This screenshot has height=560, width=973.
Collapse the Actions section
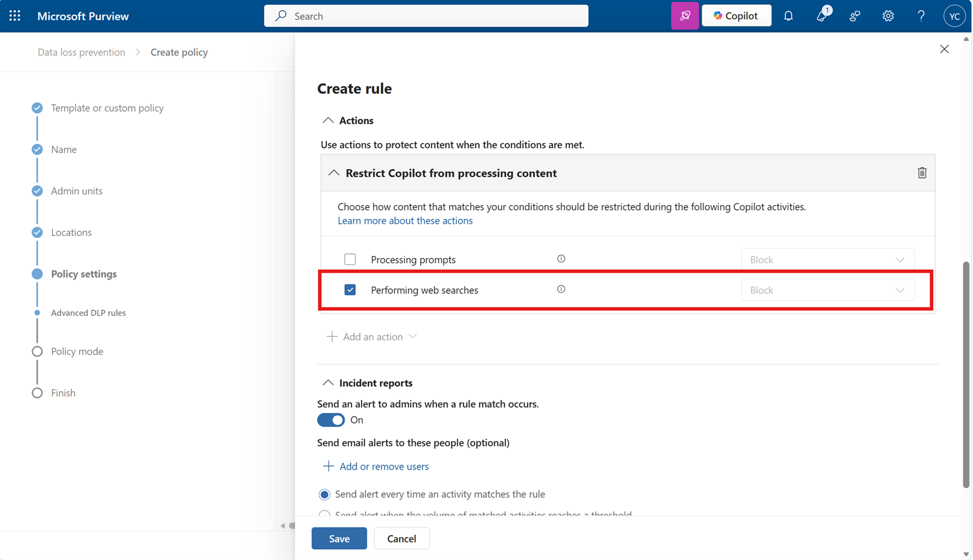pyautogui.click(x=328, y=119)
